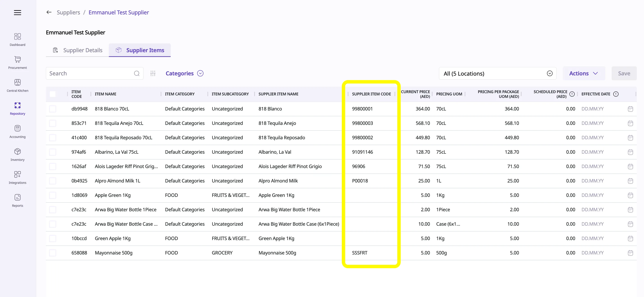Screen dimensions: 644x297
Task: Click into the Search input field
Action: [x=90, y=73]
